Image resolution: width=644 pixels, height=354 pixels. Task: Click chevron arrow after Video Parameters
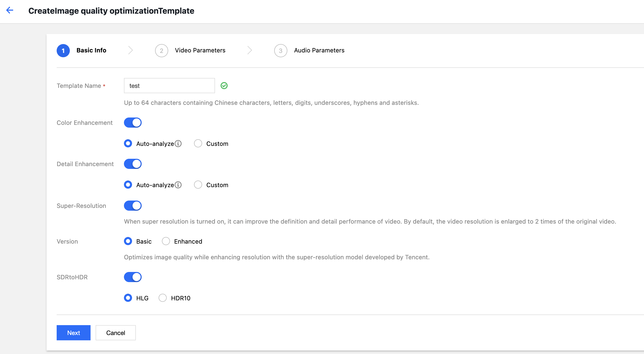250,50
